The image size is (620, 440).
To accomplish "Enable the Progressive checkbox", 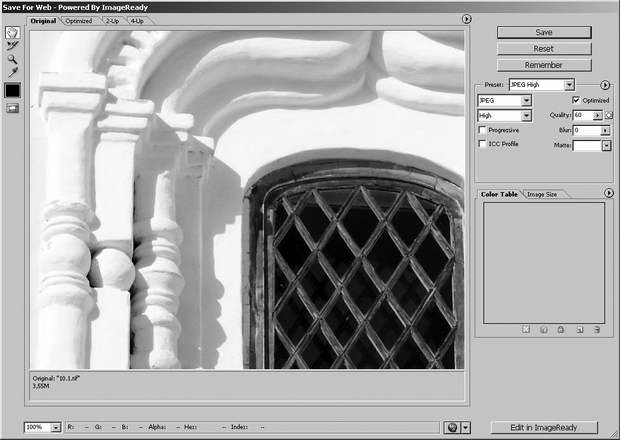I will [483, 130].
